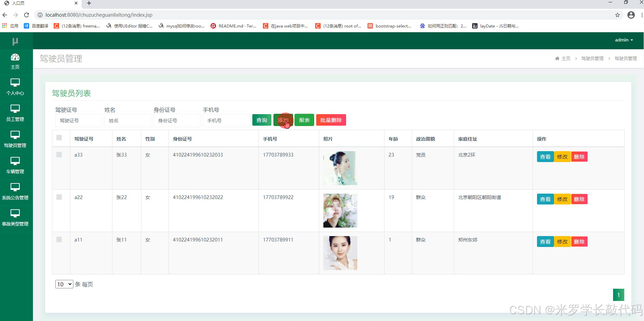Viewport: 644px width, 321px height.
Task: Open 驾驶员管理 sidebar item
Action: coord(15,139)
